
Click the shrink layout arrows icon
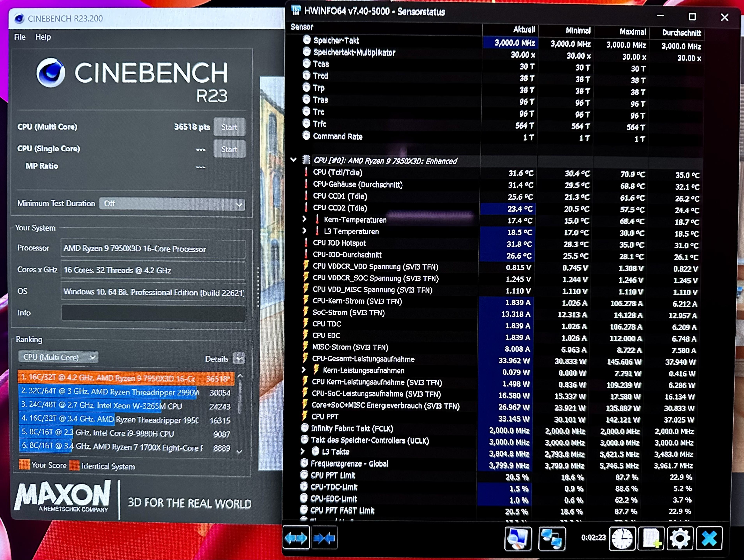[324, 538]
